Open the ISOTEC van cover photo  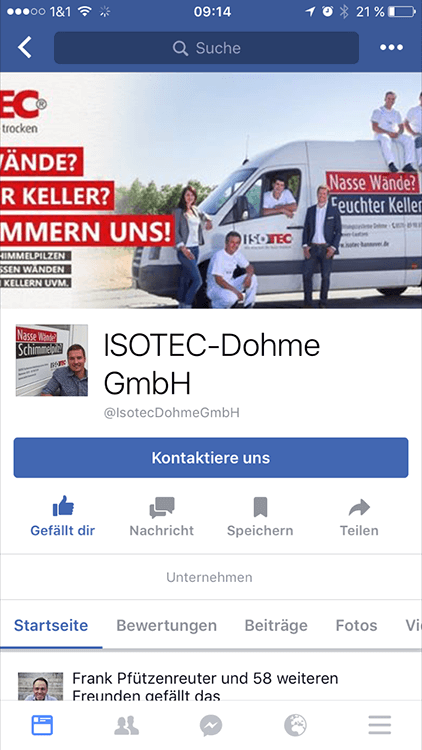211,190
